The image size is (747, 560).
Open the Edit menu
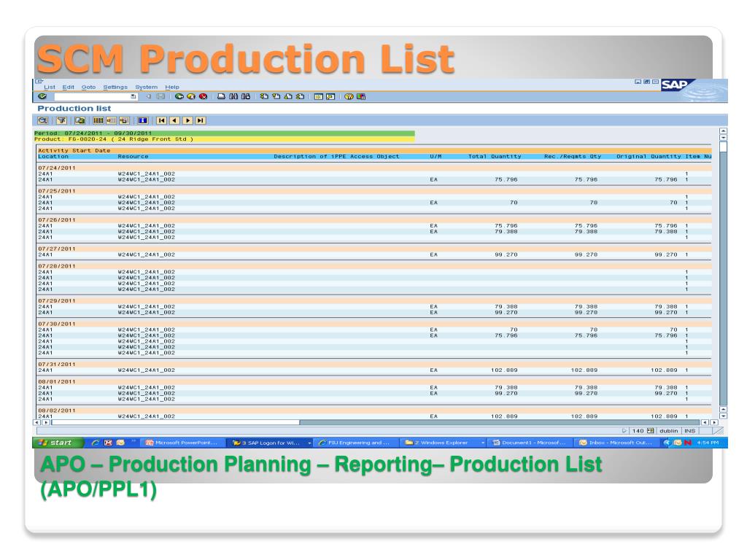tap(68, 87)
